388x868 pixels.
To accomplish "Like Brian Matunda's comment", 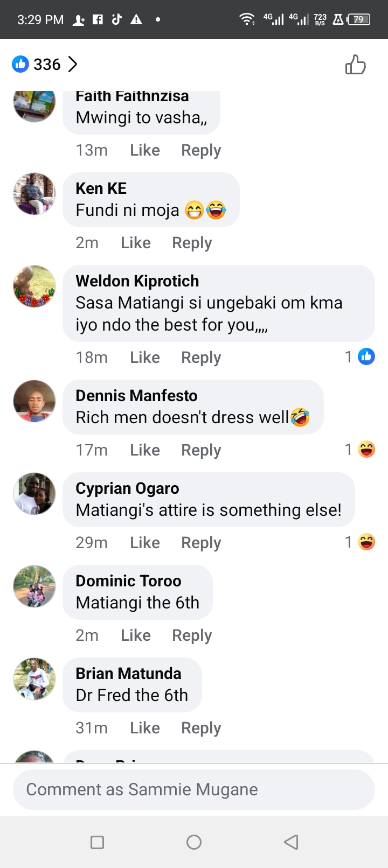I will 144,728.
